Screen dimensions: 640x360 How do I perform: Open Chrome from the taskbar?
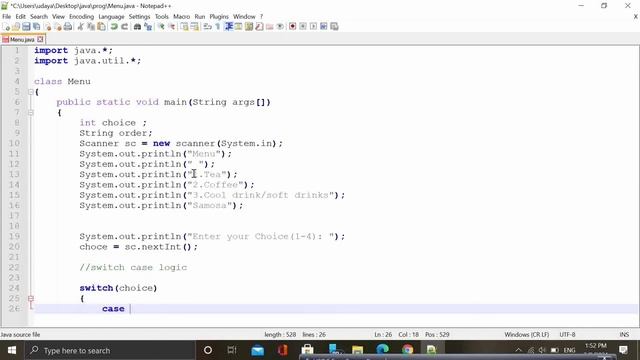click(407, 350)
